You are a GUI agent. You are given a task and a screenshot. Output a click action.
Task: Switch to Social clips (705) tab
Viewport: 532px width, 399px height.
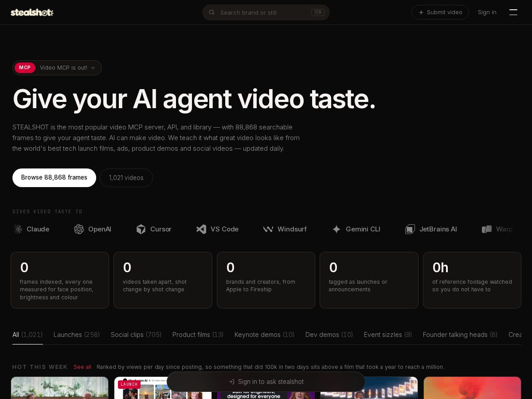[136, 335]
